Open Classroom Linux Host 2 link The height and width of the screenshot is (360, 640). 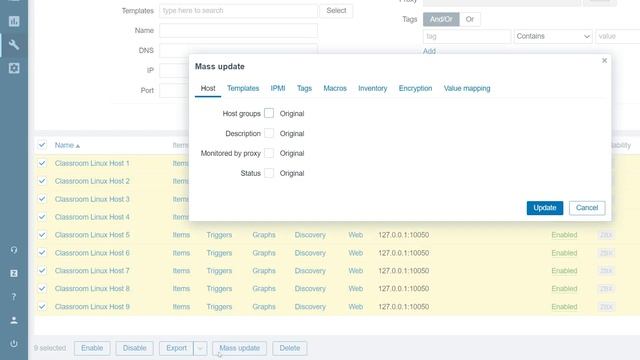[x=92, y=181]
